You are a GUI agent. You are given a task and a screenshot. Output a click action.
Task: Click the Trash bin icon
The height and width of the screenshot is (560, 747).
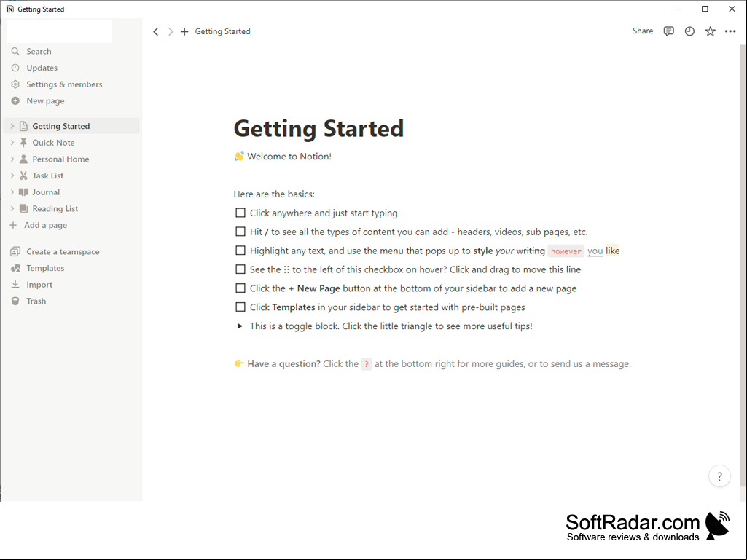[x=15, y=301]
